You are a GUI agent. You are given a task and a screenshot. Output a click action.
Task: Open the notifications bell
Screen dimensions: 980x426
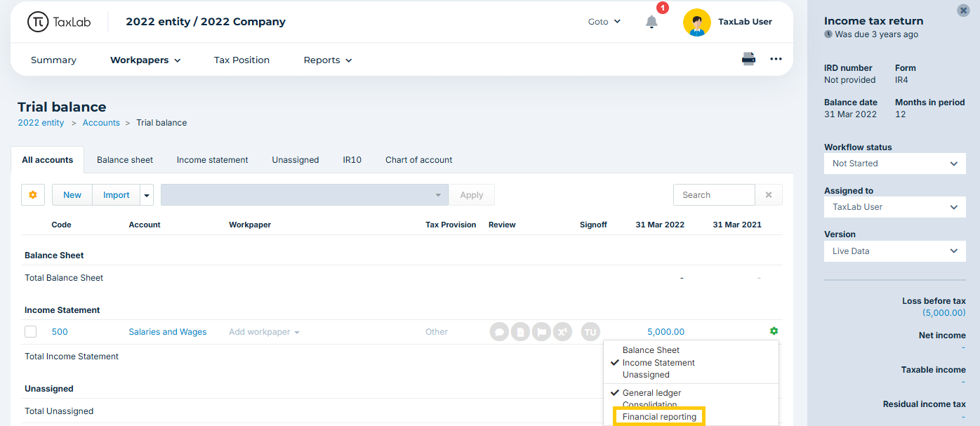point(651,22)
